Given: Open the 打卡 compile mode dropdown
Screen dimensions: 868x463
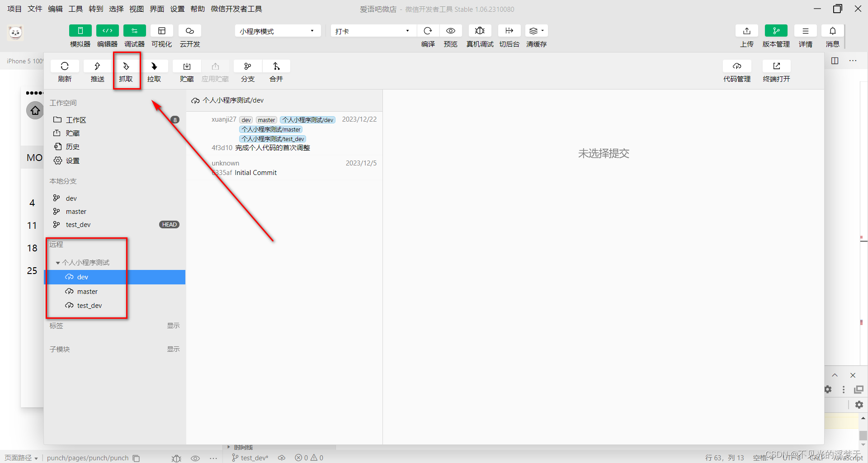Looking at the screenshot, I should click(x=373, y=31).
